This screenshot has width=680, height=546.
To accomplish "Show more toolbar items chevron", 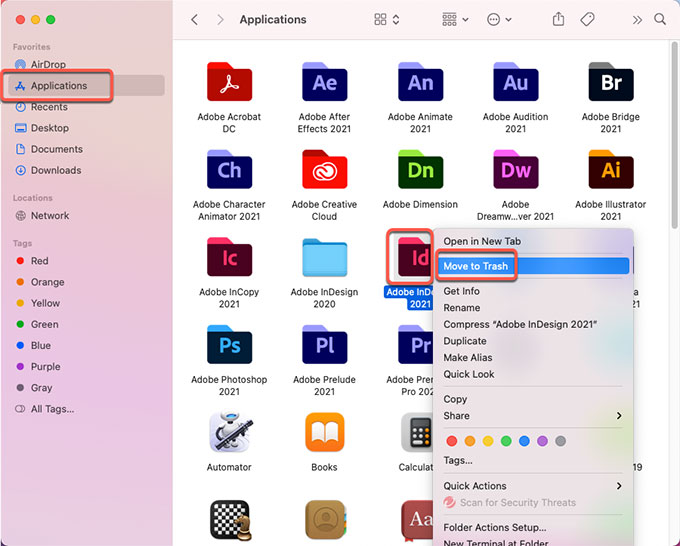I will click(637, 20).
